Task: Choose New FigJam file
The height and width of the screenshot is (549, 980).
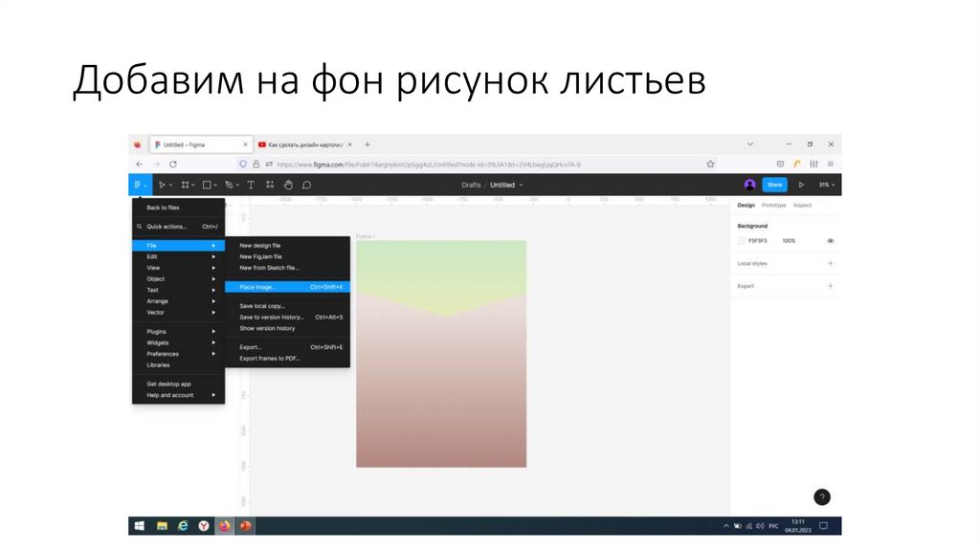Action: click(x=287, y=256)
